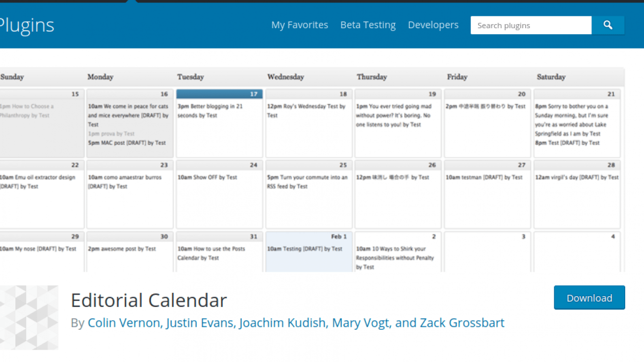Screen dimensions: 644x362
Task: Open the Developers page
Action: 433,25
